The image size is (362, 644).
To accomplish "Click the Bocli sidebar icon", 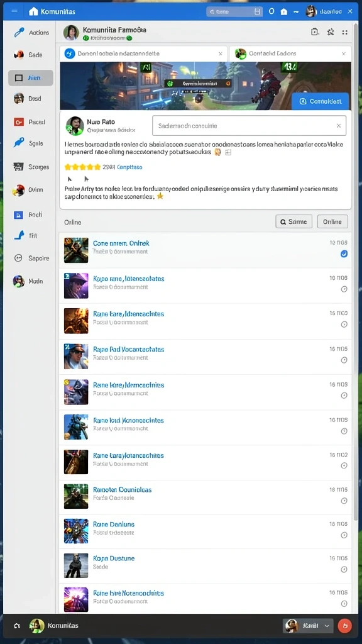I will click(x=18, y=214).
